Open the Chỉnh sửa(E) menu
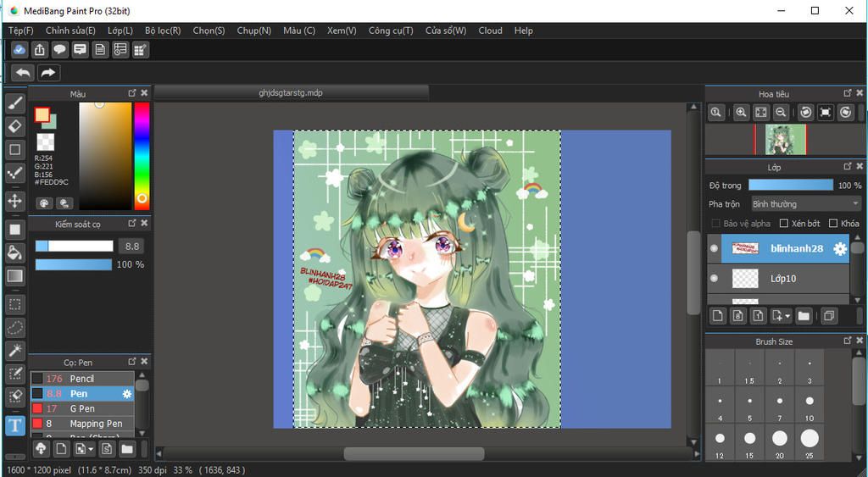Viewport: 868px width, 477px height. 70,31
